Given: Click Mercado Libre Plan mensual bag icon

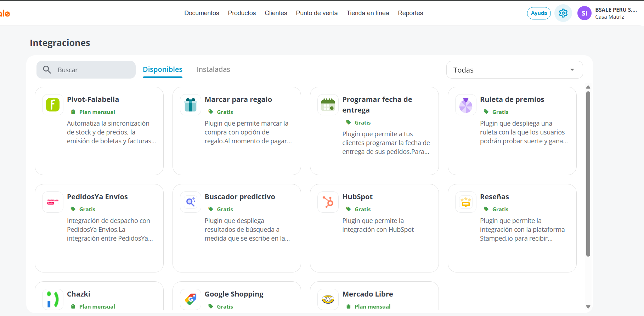Looking at the screenshot, I should coord(348,306).
